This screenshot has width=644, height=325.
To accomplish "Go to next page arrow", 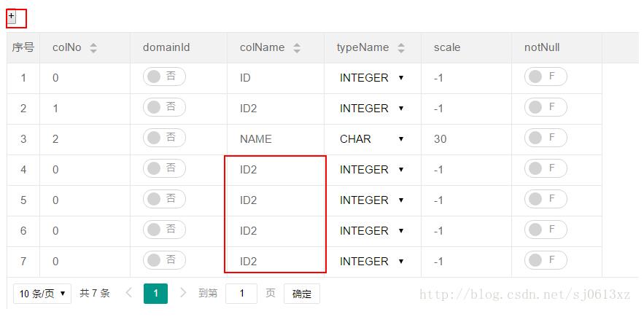I will click(183, 293).
